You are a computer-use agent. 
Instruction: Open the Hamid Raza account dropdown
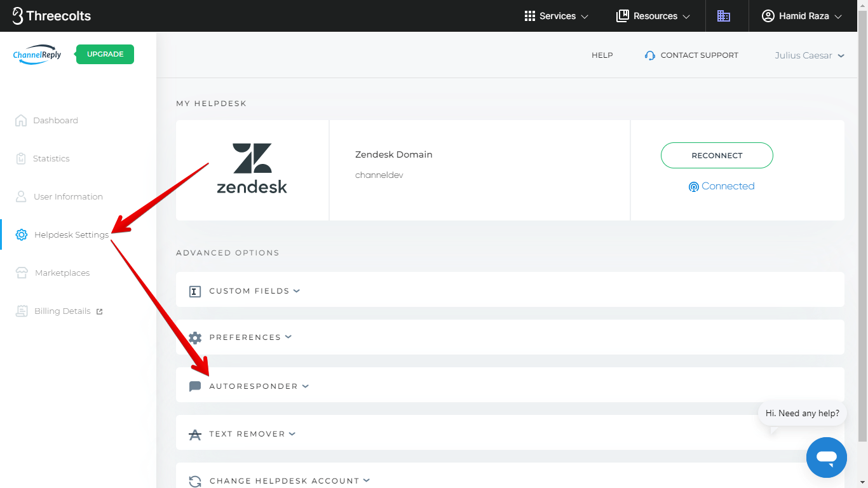tap(802, 16)
